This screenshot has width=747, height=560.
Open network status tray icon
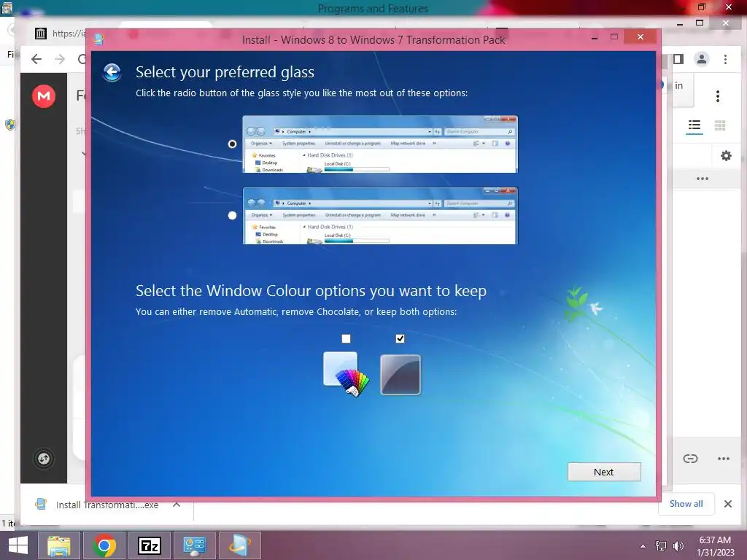click(661, 546)
